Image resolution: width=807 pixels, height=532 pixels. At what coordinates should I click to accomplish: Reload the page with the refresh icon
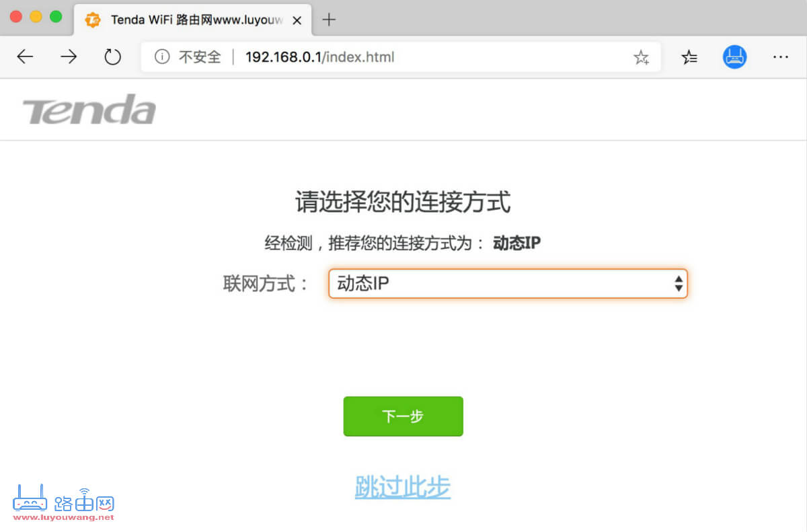[x=112, y=57]
